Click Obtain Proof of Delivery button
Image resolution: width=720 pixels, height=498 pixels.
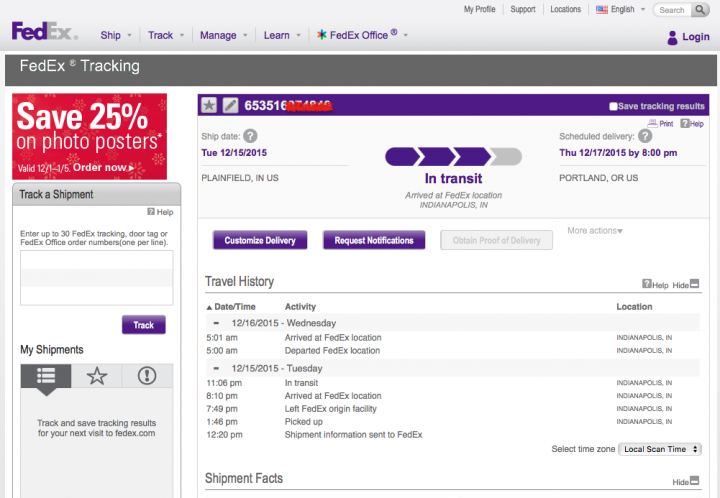(x=496, y=240)
